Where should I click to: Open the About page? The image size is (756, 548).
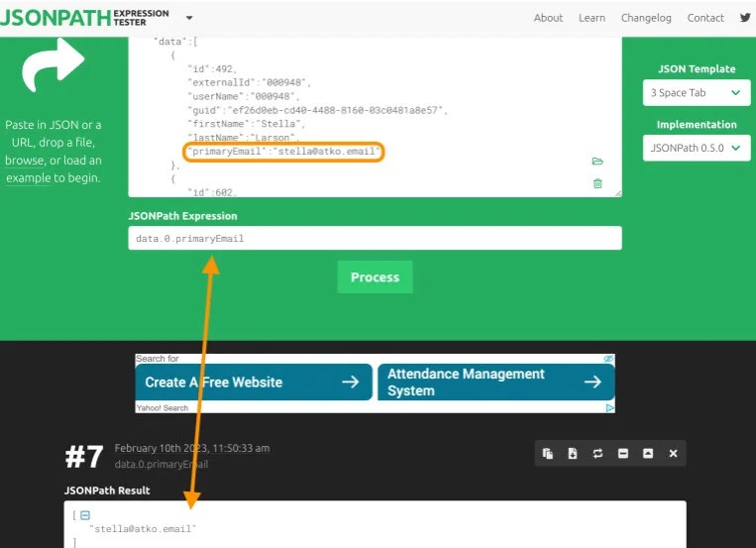click(x=548, y=18)
